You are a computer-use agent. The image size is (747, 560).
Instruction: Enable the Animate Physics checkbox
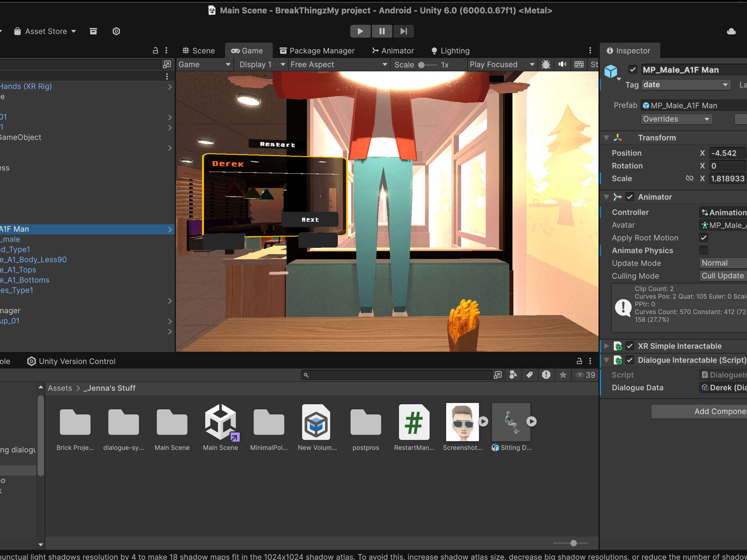tap(704, 251)
